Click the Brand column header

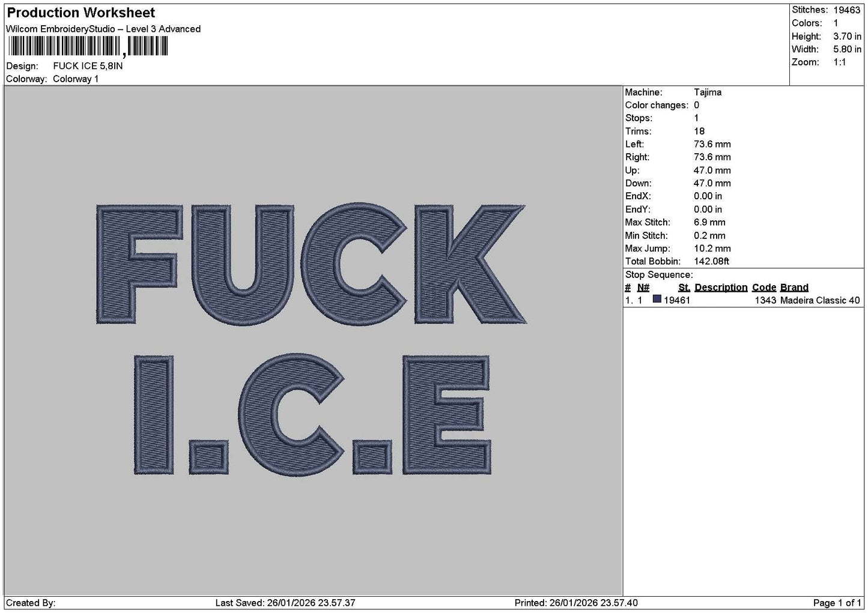click(794, 288)
